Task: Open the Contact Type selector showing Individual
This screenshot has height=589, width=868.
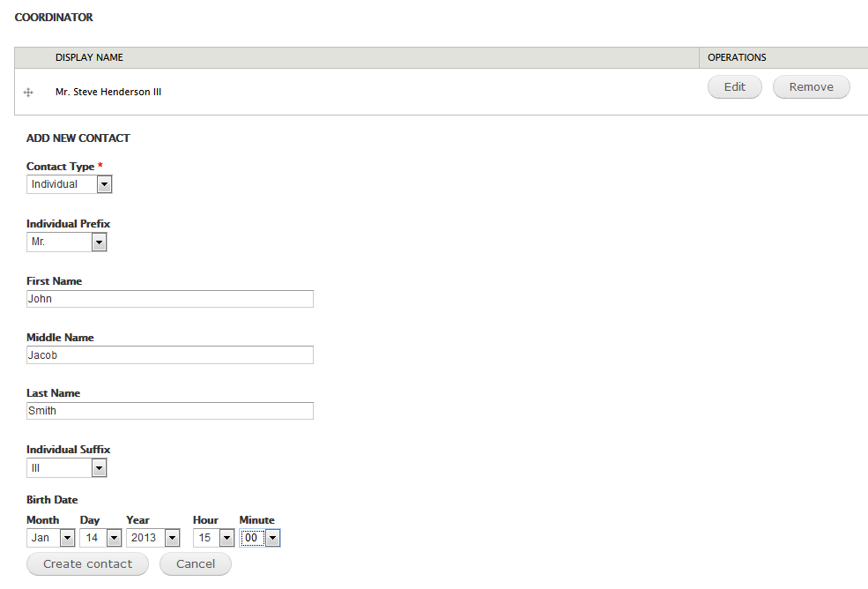Action: point(62,183)
